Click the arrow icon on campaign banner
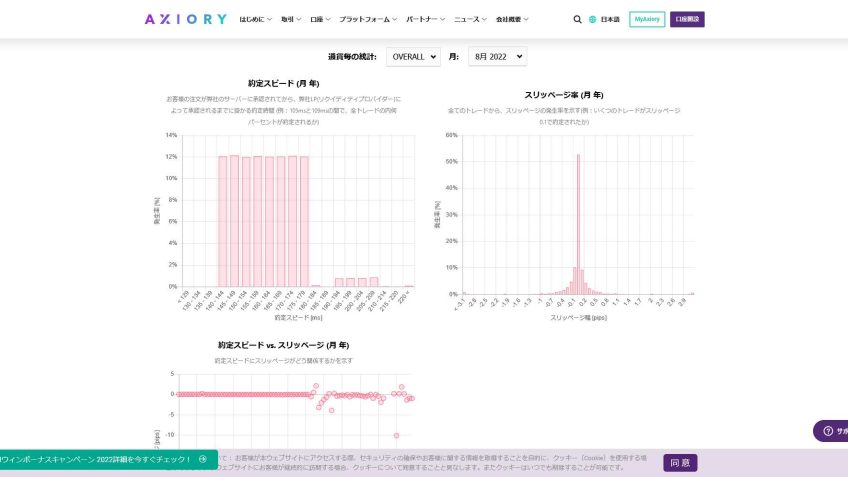 pos(203,459)
